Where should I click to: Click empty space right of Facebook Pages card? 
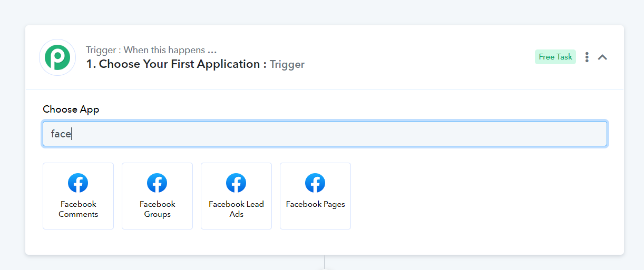pyautogui.click(x=479, y=196)
